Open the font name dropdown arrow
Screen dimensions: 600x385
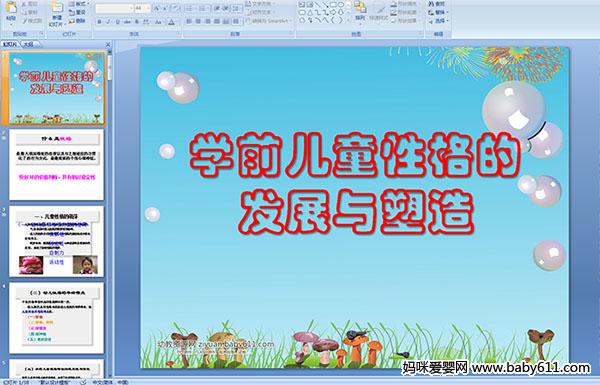(131, 8)
